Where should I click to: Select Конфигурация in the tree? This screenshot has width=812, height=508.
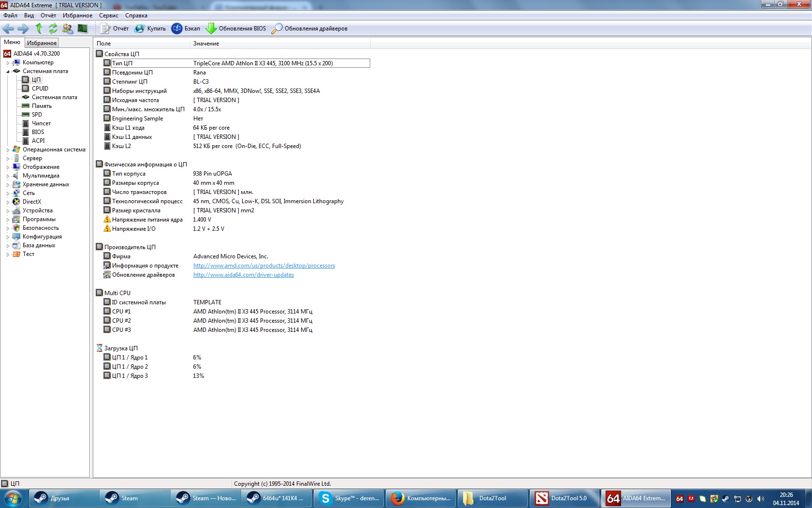point(42,237)
